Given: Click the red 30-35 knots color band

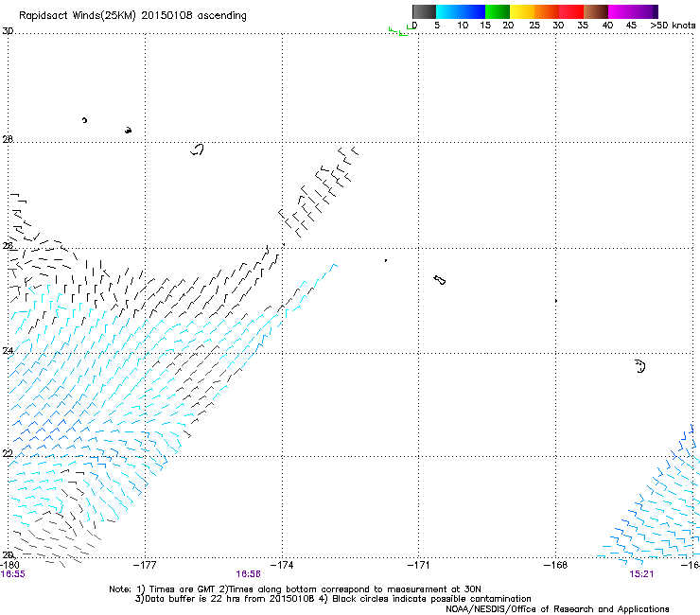Looking at the screenshot, I should click(571, 11).
